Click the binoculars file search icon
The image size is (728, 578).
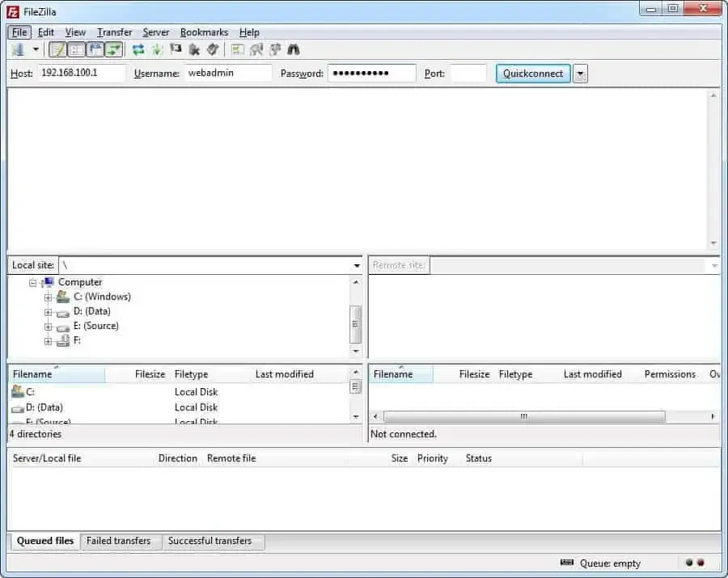click(294, 50)
